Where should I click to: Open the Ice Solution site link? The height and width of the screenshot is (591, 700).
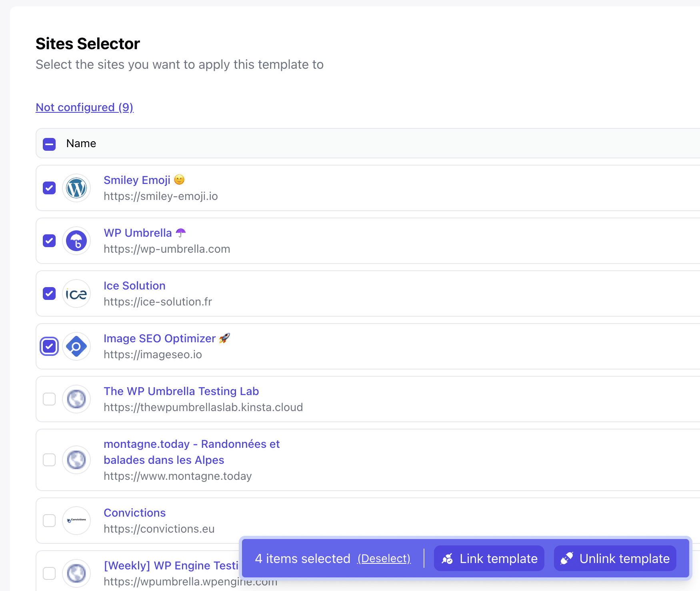(134, 286)
